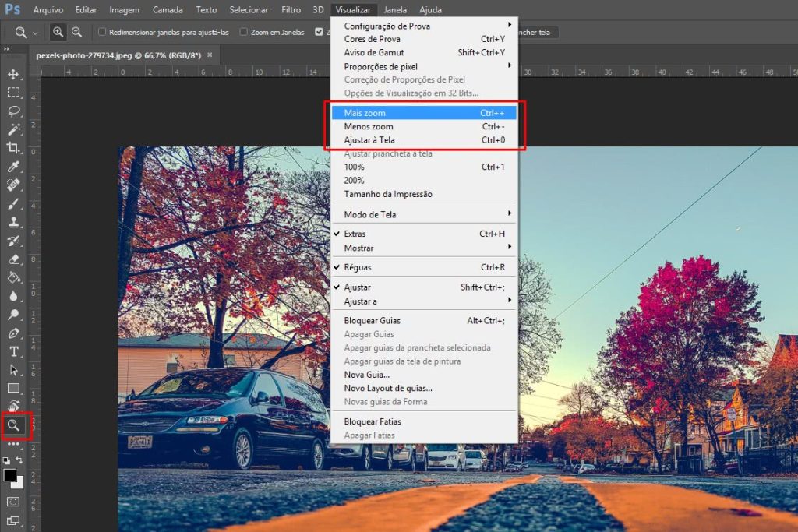Screen dimensions: 798x532
Task: Expand Mostrar submenu
Action: pyautogui.click(x=425, y=248)
